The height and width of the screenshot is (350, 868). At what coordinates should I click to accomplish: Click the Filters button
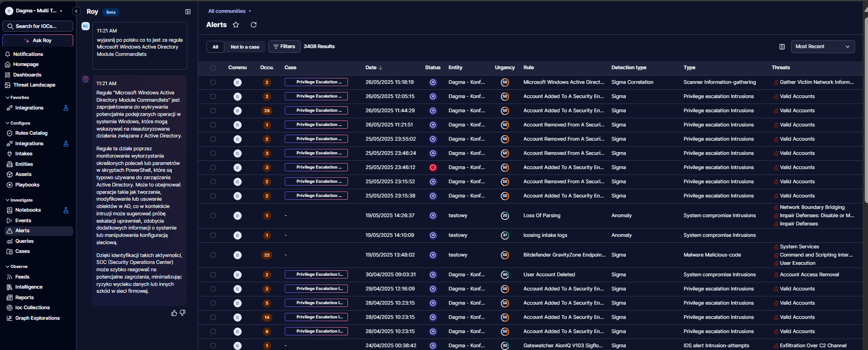point(284,47)
